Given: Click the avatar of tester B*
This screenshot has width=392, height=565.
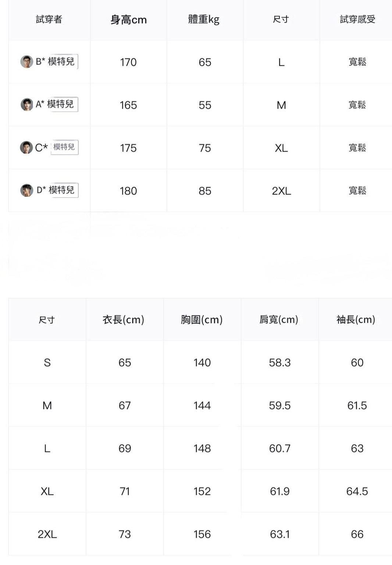Looking at the screenshot, I should [x=26, y=61].
